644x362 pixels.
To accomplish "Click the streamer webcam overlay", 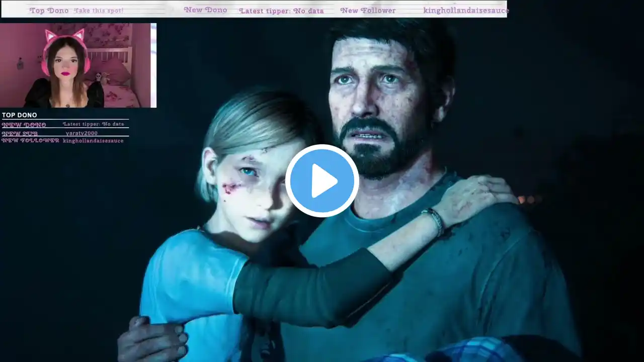I will (78, 65).
